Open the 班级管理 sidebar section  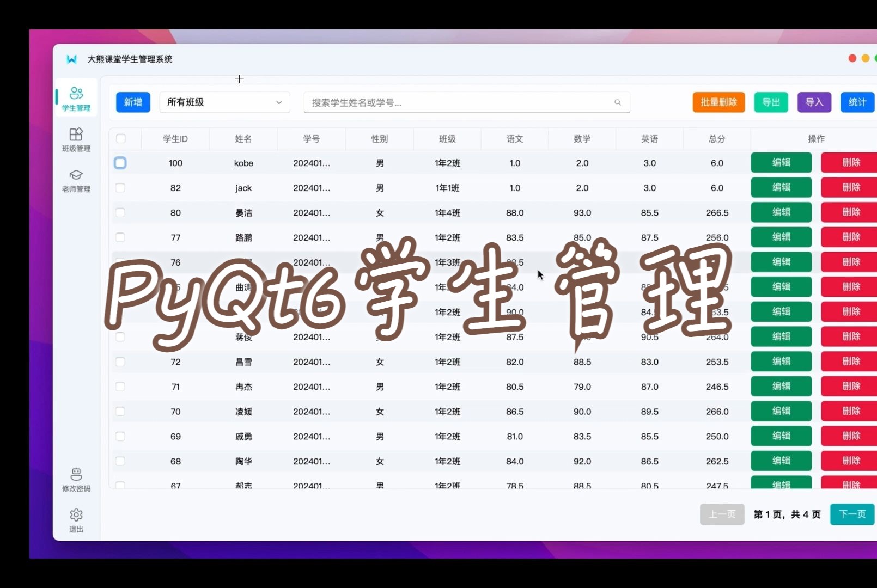(76, 139)
